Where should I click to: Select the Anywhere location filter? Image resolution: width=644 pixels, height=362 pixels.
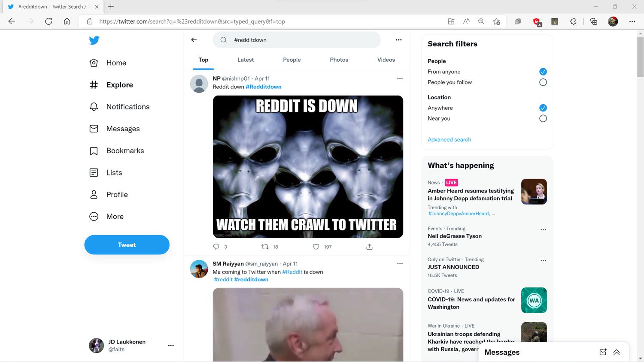pos(543,108)
